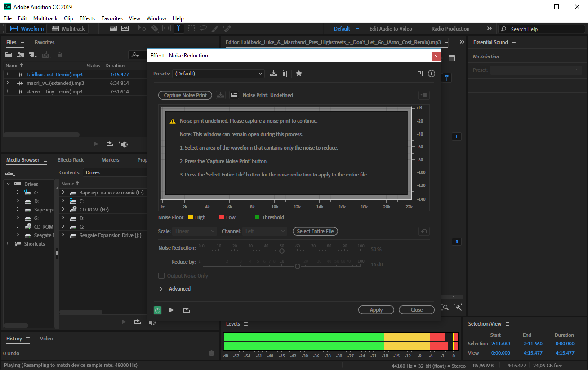Switch to Multitrack editor view
Image resolution: width=588 pixels, height=370 pixels.
click(68, 29)
